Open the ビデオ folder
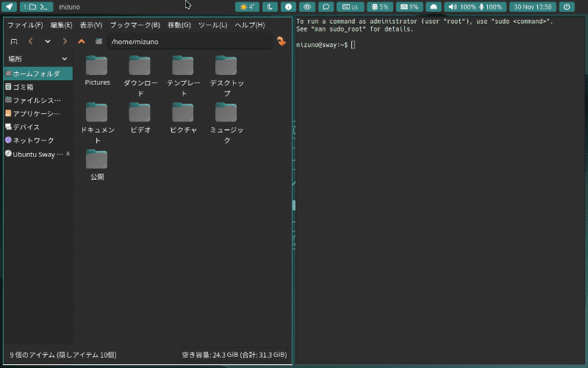The width and height of the screenshot is (588, 368). click(x=140, y=118)
